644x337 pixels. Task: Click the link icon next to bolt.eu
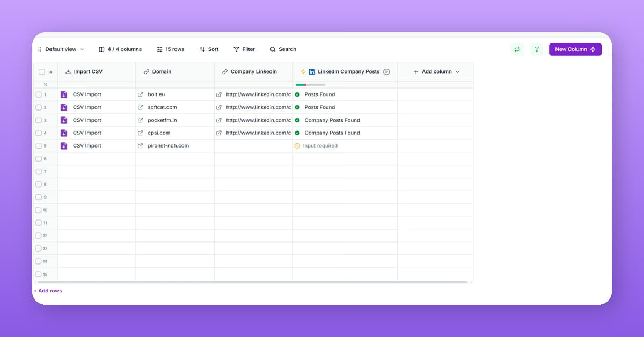141,94
